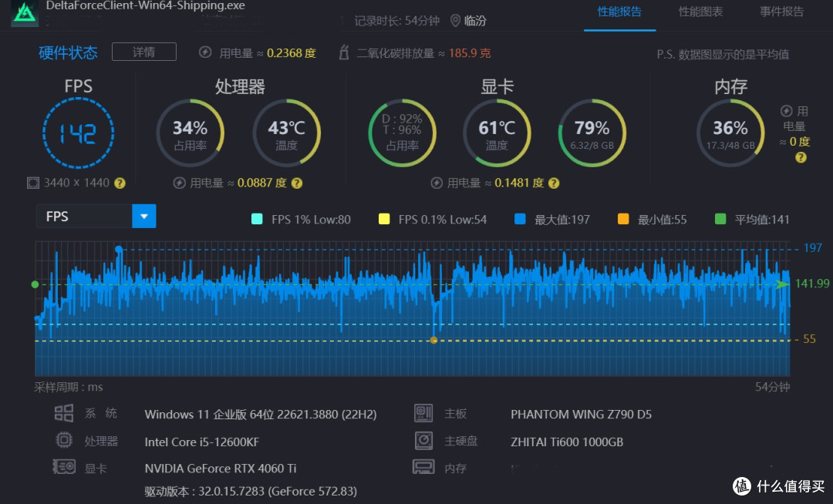Click power icon next to 0.0887 度

180,183
